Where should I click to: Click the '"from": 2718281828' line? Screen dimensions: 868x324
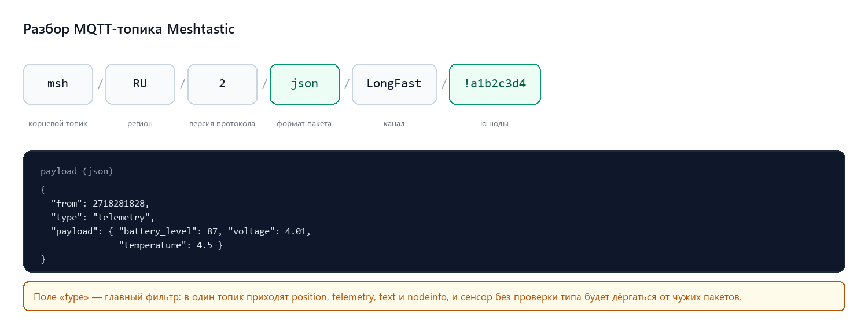pos(100,204)
